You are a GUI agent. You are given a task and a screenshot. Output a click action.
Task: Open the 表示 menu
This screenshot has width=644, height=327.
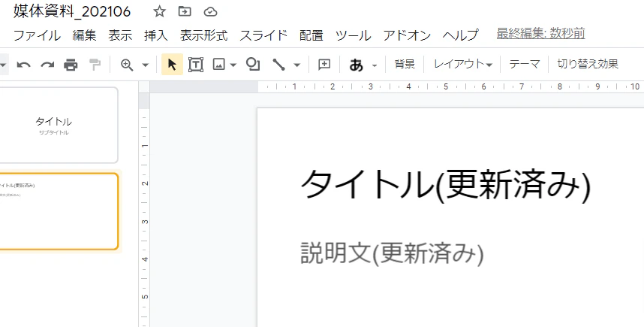(120, 35)
